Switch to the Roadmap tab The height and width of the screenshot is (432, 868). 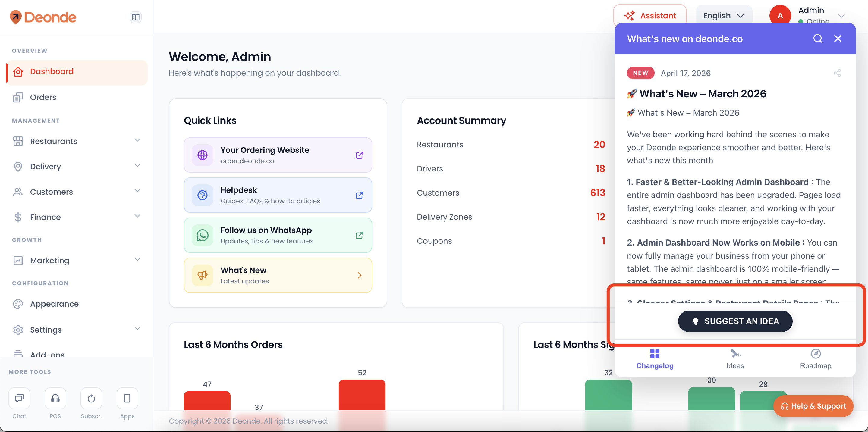point(816,359)
